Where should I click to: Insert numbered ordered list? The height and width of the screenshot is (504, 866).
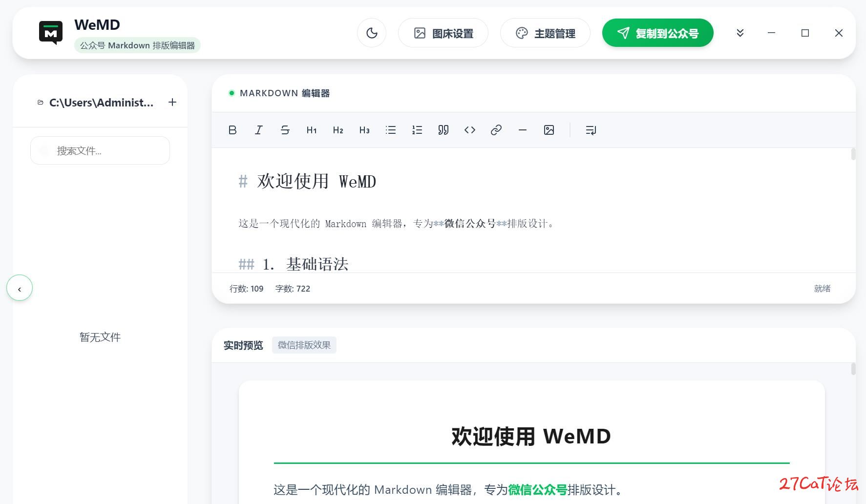click(417, 130)
